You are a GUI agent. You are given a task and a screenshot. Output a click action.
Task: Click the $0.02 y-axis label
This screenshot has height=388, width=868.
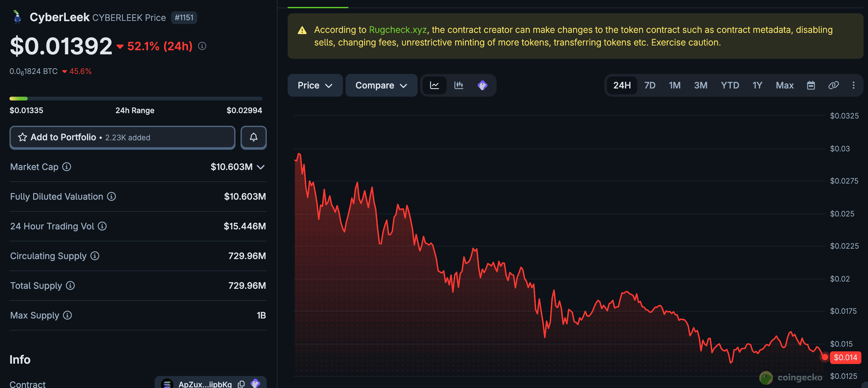pyautogui.click(x=840, y=279)
